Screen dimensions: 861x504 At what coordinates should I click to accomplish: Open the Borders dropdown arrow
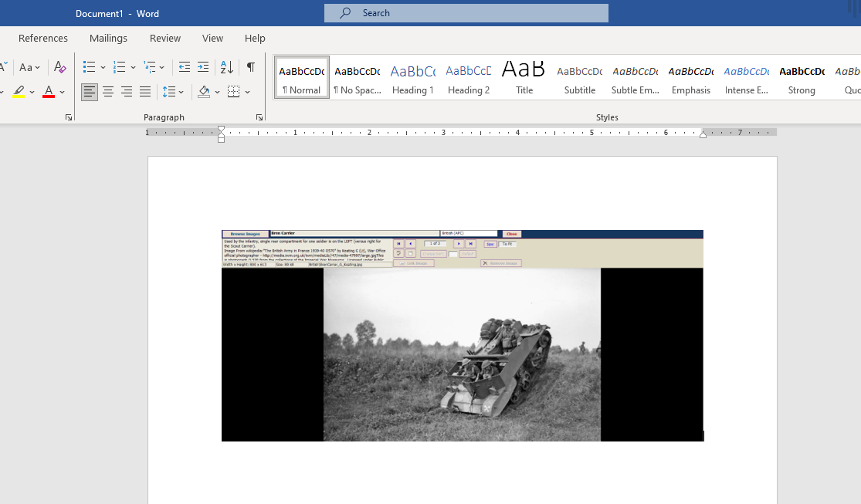247,92
